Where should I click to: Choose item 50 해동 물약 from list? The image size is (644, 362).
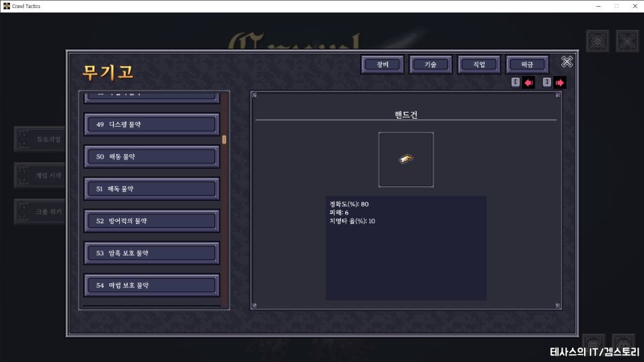click(x=151, y=157)
